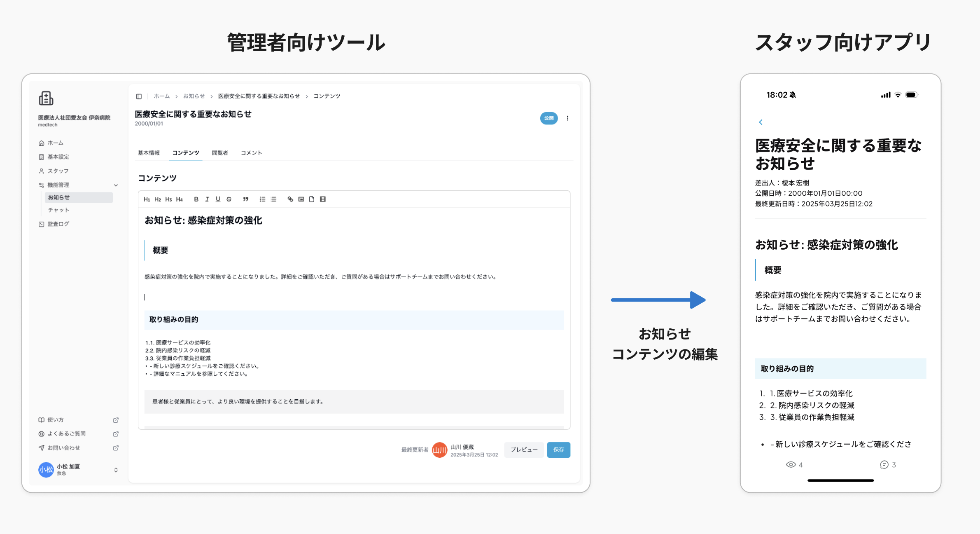Tap 差出人：榎本 宏樹 in staff app
980x534 pixels.
pos(782,183)
